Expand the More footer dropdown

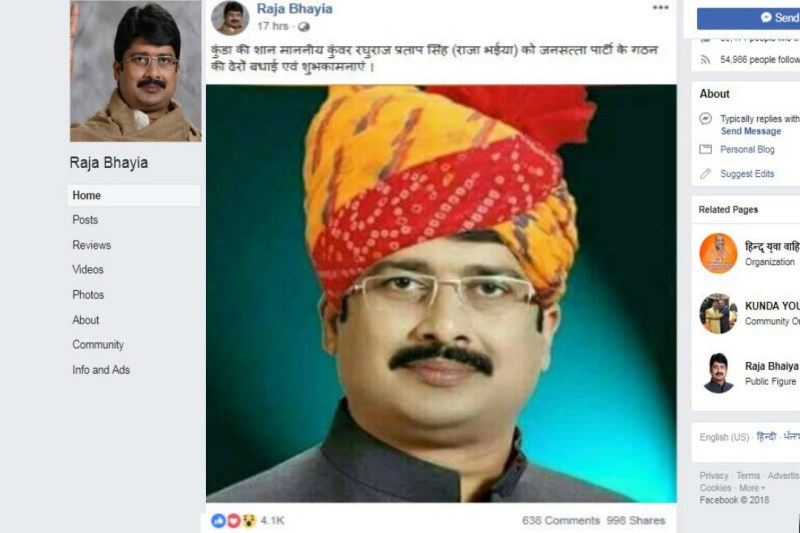(752, 488)
